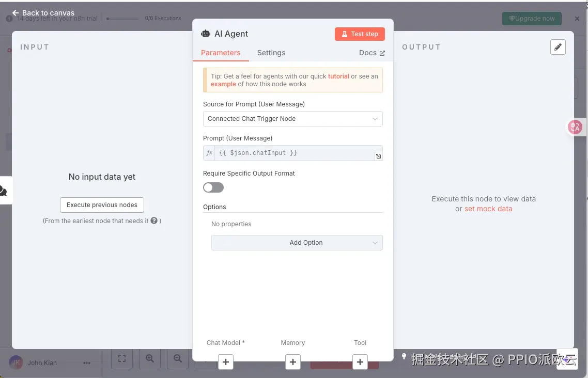Close the trial banner with X

click(577, 19)
